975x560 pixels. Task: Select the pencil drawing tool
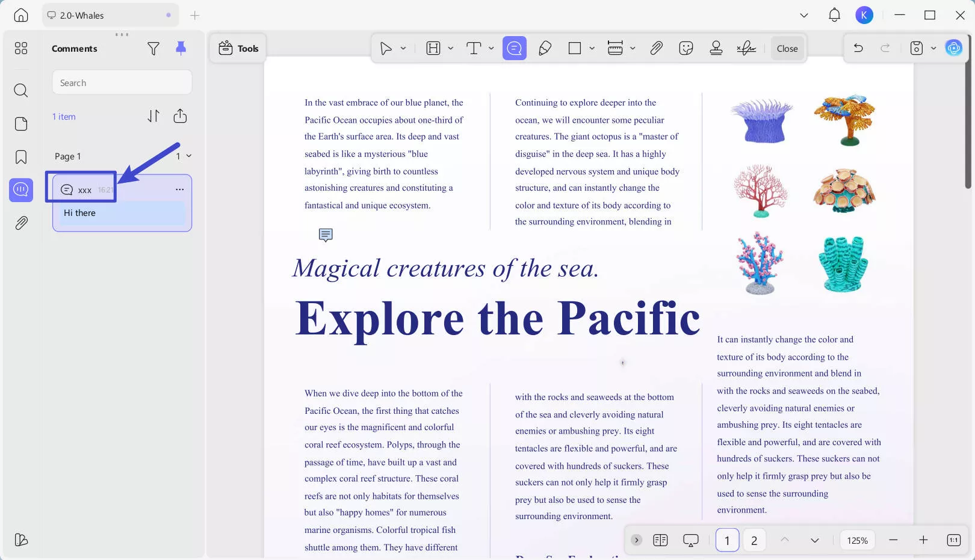[545, 48]
